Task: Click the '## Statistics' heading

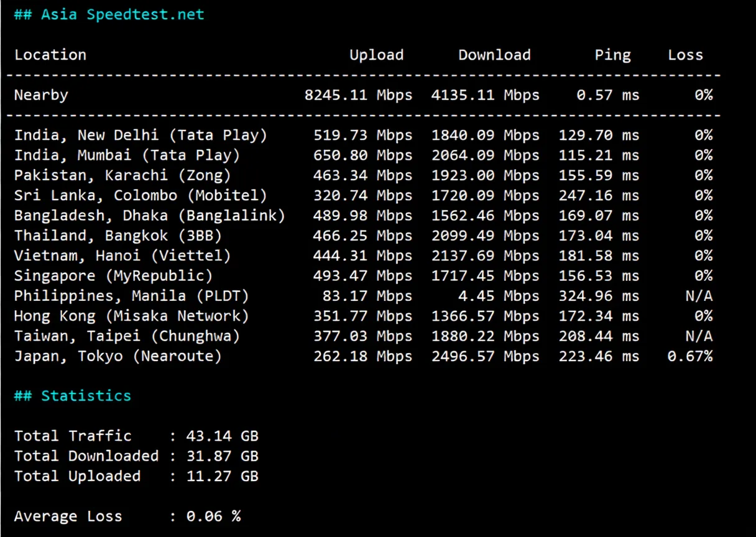Action: pyautogui.click(x=73, y=396)
